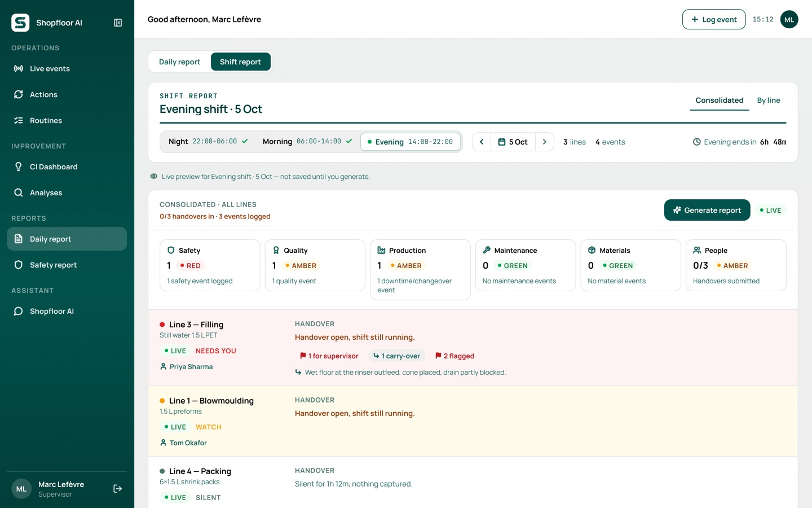Screen dimensions: 812x508
Task: Click the wet floor carry-over note
Action: coord(400,373)
